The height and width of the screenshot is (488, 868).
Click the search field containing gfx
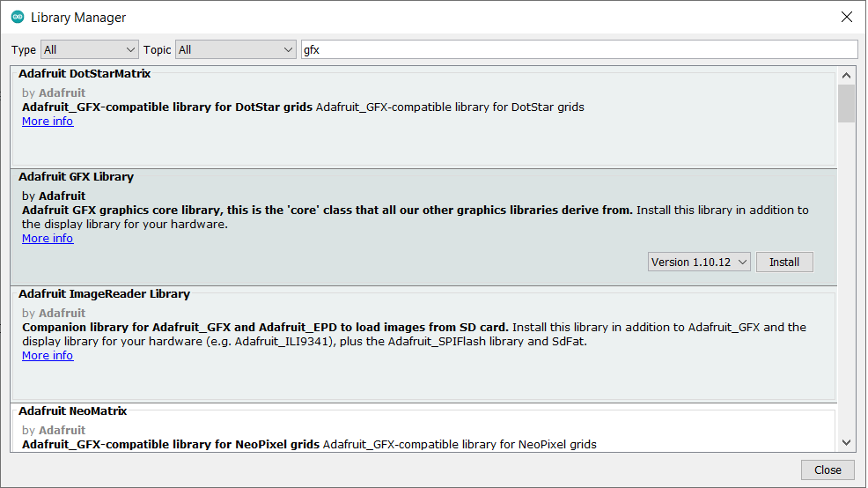(x=579, y=50)
